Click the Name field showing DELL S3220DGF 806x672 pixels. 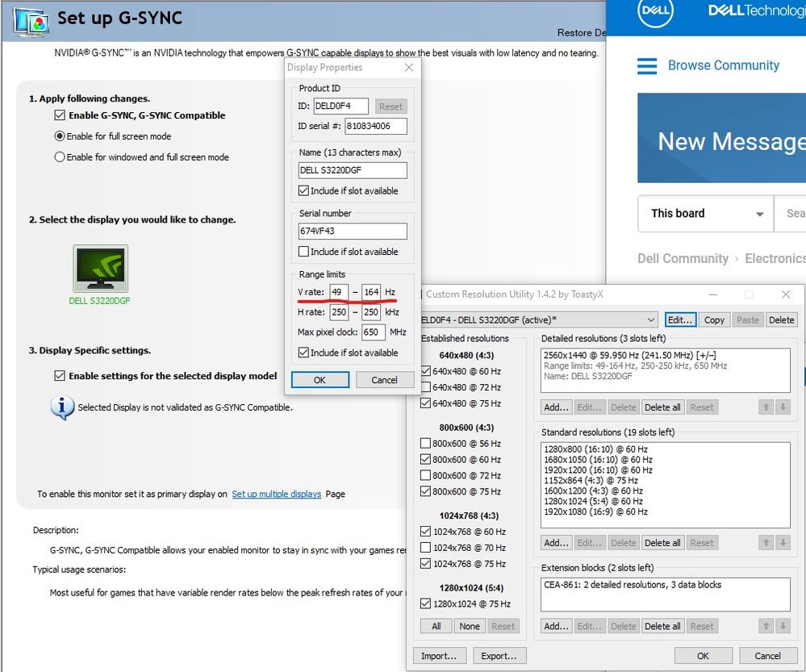(x=353, y=170)
